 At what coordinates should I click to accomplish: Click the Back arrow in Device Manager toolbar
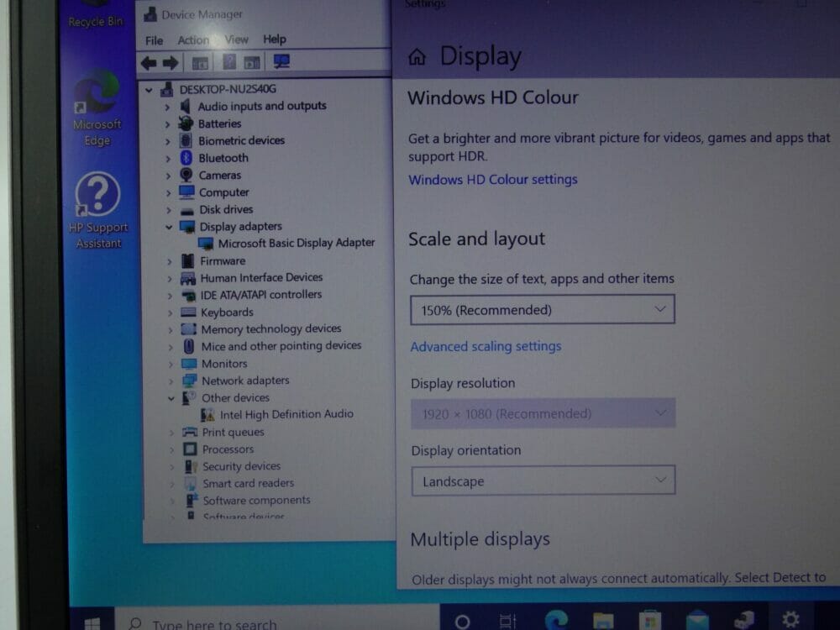[x=149, y=63]
